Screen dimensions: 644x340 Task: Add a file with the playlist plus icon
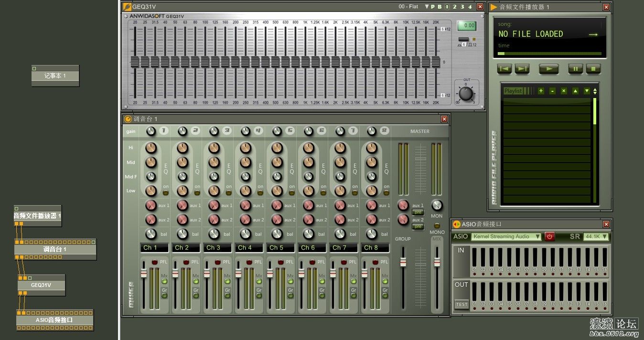tap(541, 91)
